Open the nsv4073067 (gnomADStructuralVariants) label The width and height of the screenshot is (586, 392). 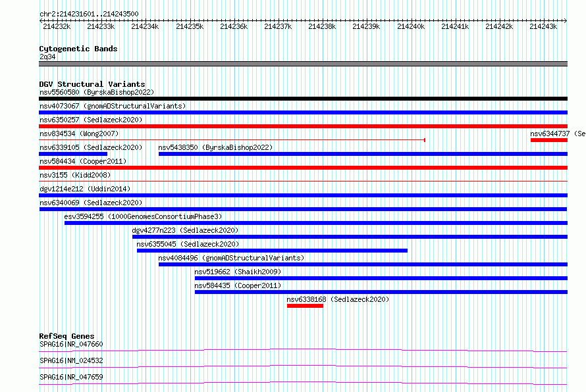tap(113, 106)
